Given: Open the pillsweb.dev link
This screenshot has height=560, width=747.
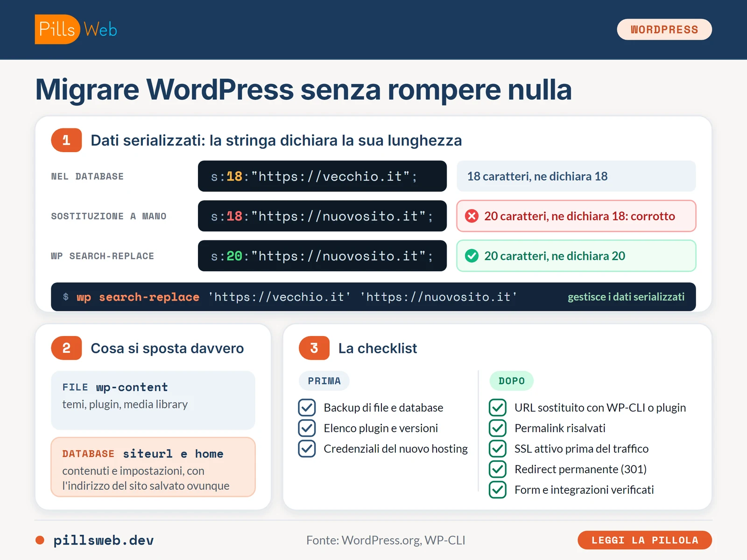Looking at the screenshot, I should (x=103, y=540).
